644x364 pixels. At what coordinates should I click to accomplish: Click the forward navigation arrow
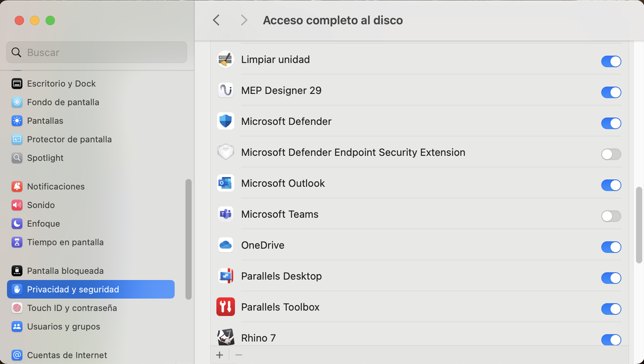point(244,20)
